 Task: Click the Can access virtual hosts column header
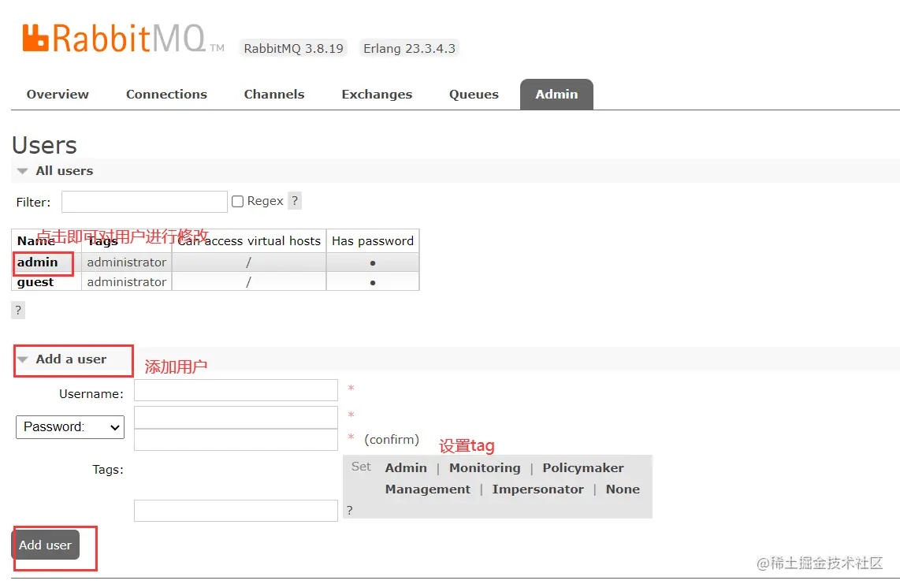coord(249,240)
